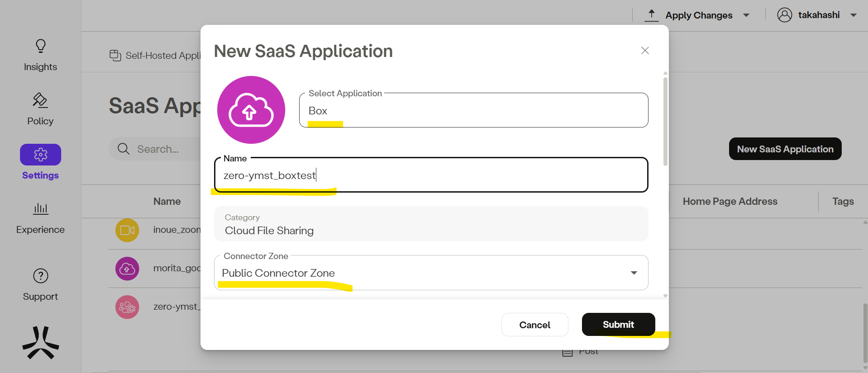
Task: Click the New SaaS Application button
Action: (785, 149)
